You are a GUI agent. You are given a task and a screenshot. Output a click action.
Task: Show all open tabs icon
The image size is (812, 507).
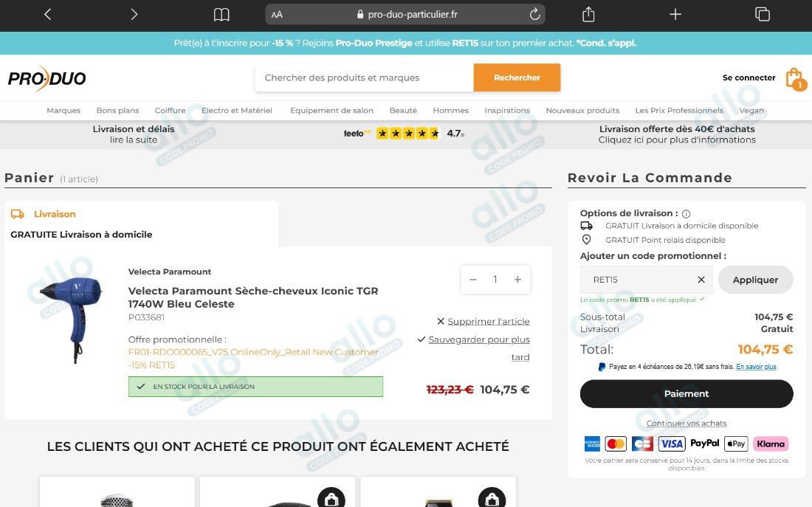[763, 15]
